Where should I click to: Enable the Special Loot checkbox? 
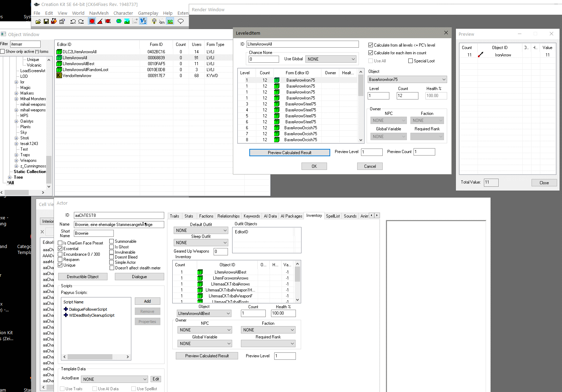410,61
